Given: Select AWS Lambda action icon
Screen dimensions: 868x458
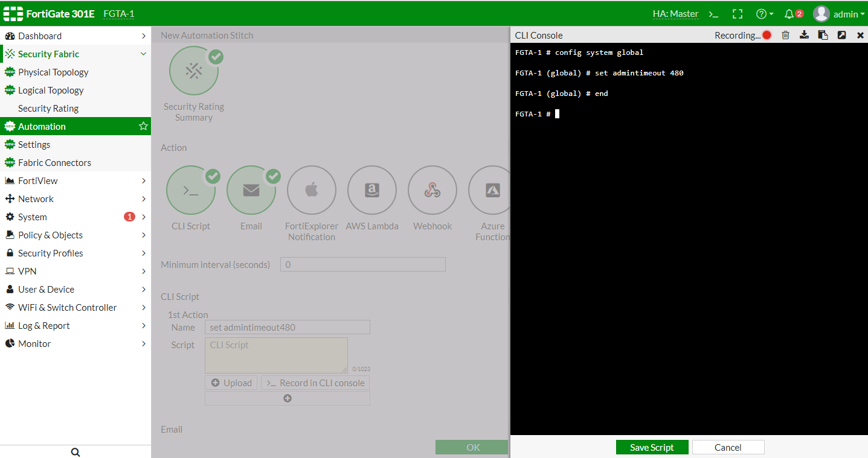Looking at the screenshot, I should pyautogui.click(x=372, y=190).
